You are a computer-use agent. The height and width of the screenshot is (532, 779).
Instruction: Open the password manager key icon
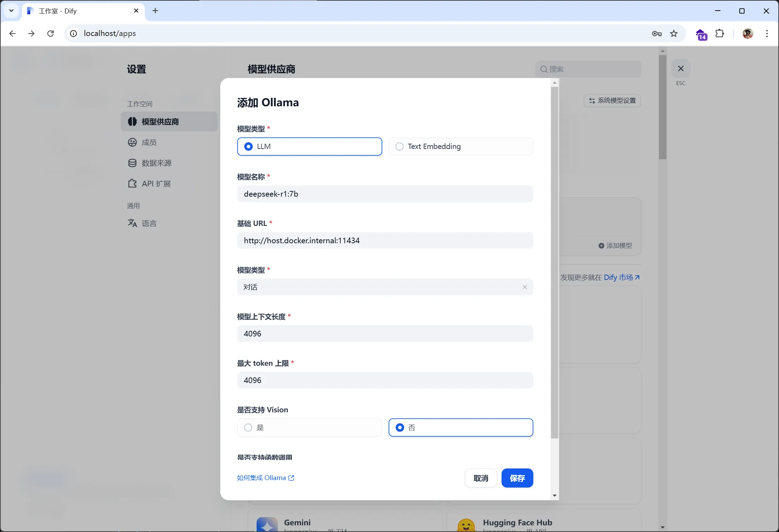pos(657,34)
